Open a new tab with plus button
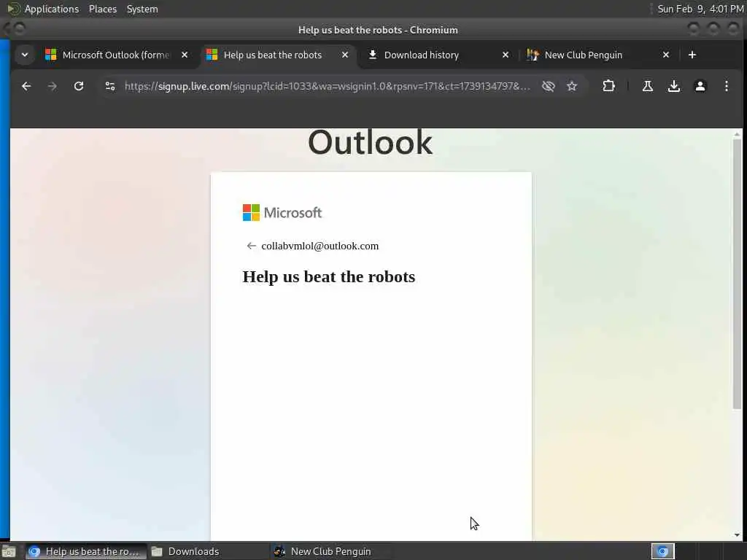The width and height of the screenshot is (747, 560). 692,55
